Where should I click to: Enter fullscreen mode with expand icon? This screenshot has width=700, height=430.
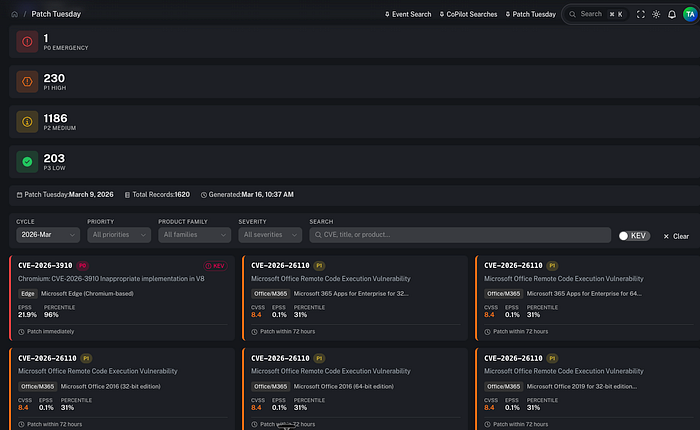click(641, 14)
